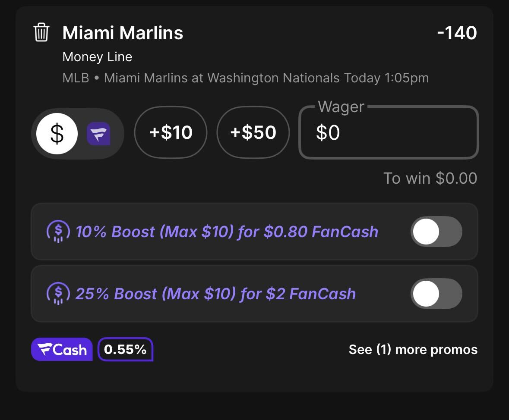The height and width of the screenshot is (420, 509).
Task: Add $50 to the wager
Action: (x=253, y=132)
